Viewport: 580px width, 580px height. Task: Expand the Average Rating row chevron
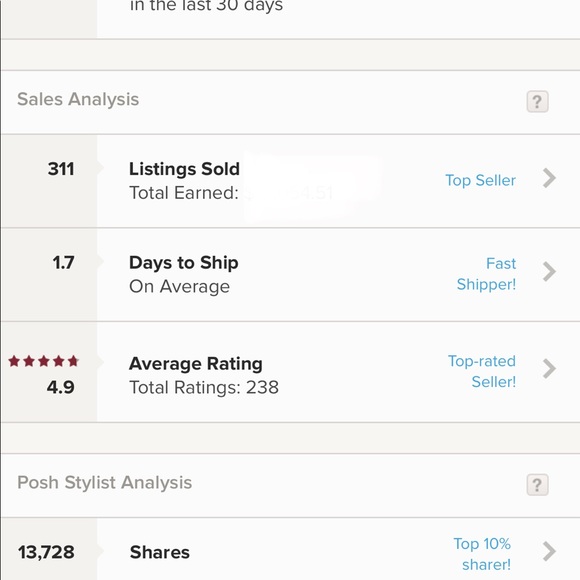point(549,369)
